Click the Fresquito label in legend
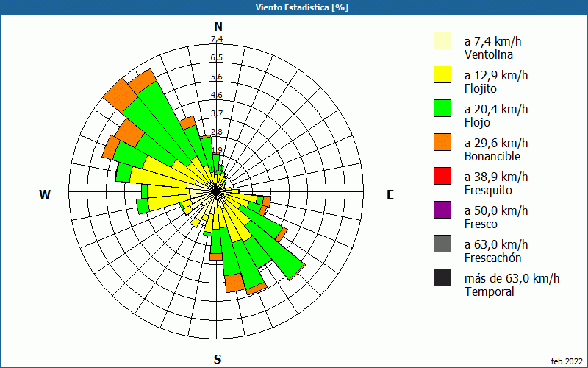This screenshot has width=588, height=368. [488, 190]
